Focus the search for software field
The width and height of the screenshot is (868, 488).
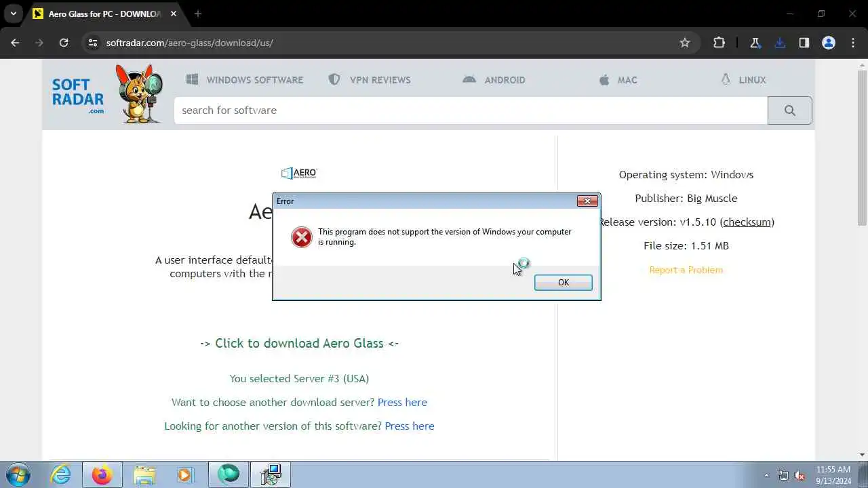pos(471,110)
